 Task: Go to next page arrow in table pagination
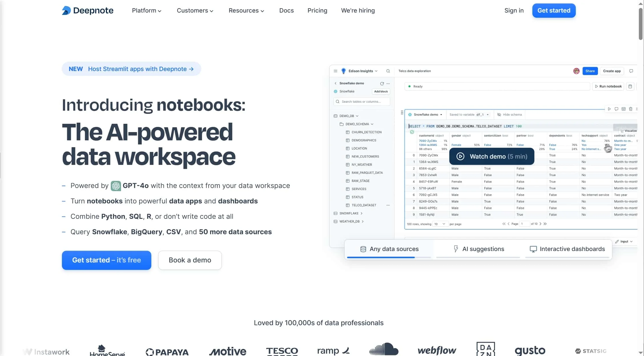(x=540, y=224)
